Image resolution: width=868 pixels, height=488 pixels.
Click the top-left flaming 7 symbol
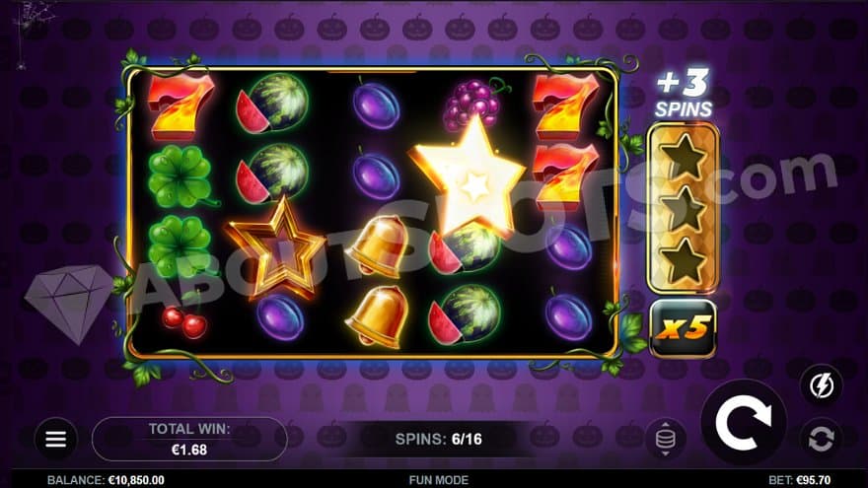pyautogui.click(x=180, y=106)
